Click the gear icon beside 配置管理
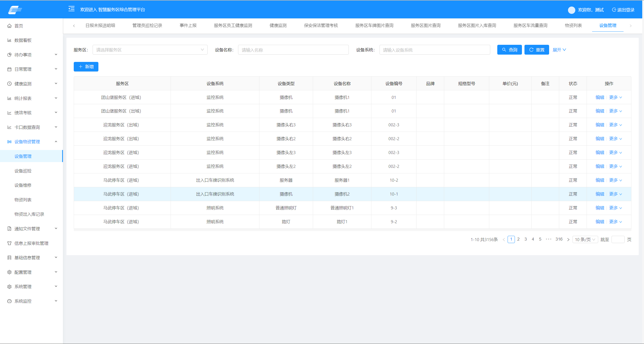This screenshot has width=644, height=344. [x=9, y=272]
